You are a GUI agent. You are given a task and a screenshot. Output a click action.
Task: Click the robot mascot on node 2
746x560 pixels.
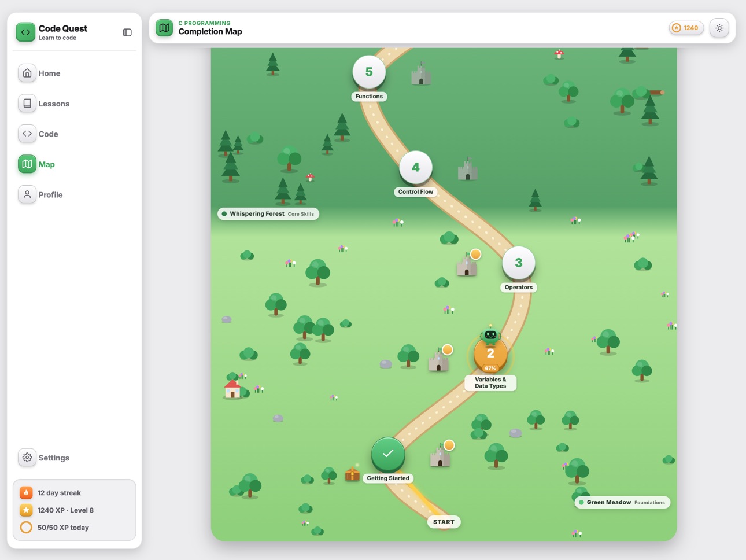pyautogui.click(x=490, y=336)
